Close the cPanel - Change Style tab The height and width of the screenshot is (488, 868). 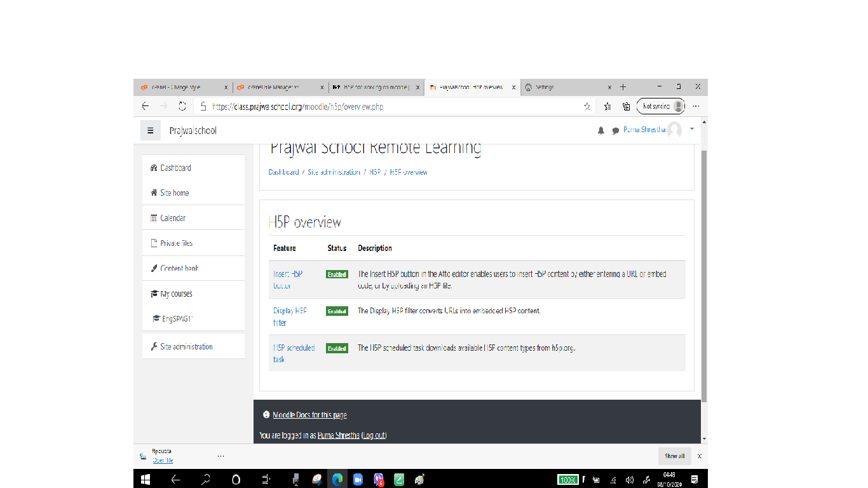pyautogui.click(x=226, y=88)
